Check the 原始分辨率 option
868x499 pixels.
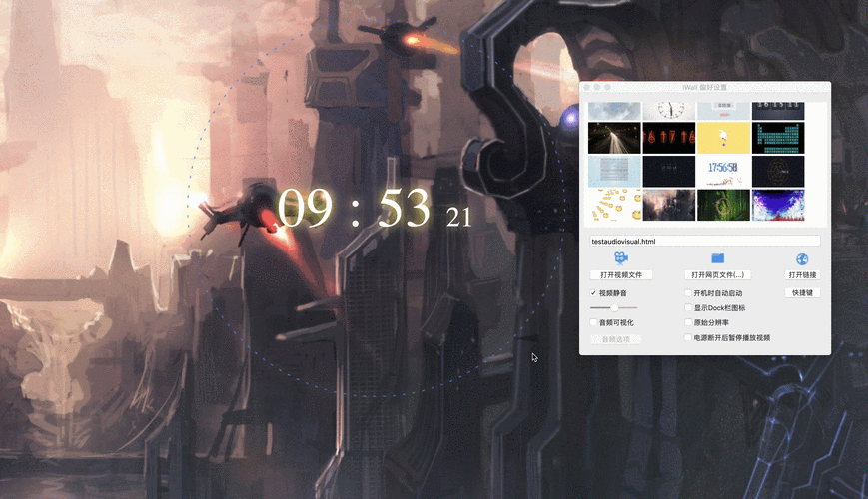coord(687,323)
